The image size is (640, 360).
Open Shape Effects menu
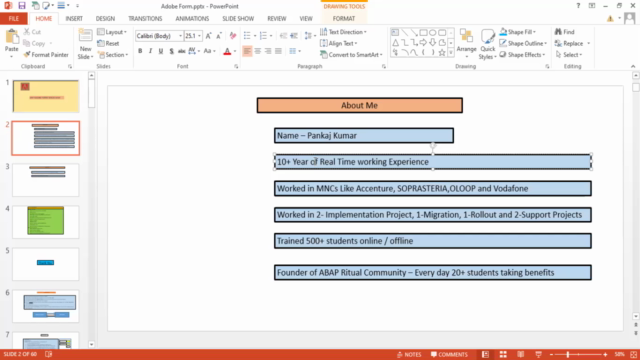pyautogui.click(x=522, y=55)
